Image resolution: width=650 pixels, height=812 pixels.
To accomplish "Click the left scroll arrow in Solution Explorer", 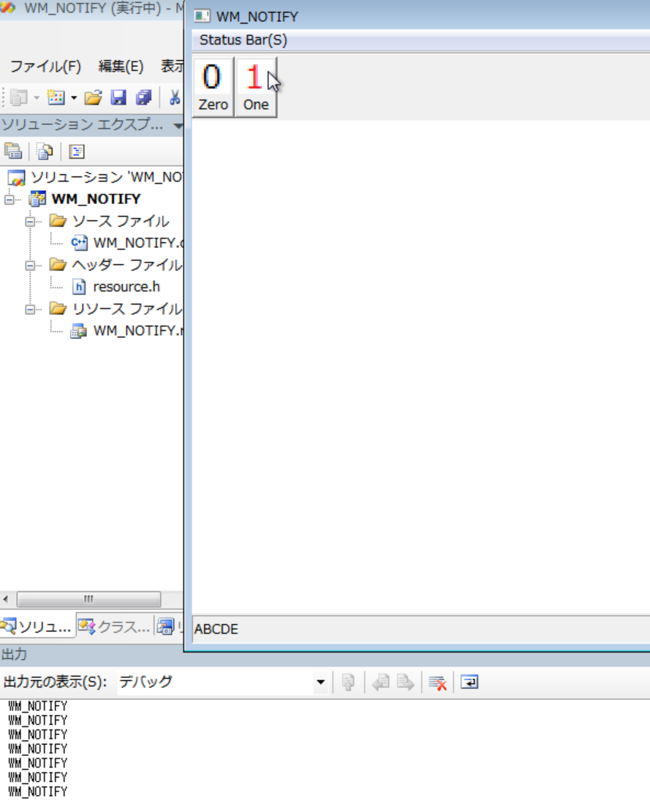I will 6,599.
